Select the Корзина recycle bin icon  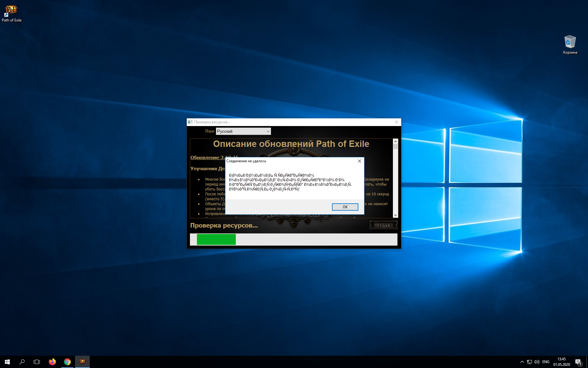click(x=570, y=45)
